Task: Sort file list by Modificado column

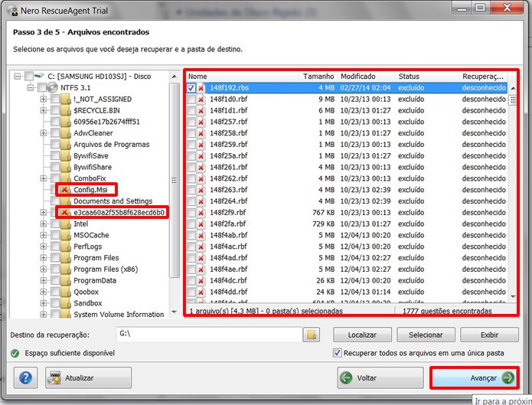Action: [367, 77]
